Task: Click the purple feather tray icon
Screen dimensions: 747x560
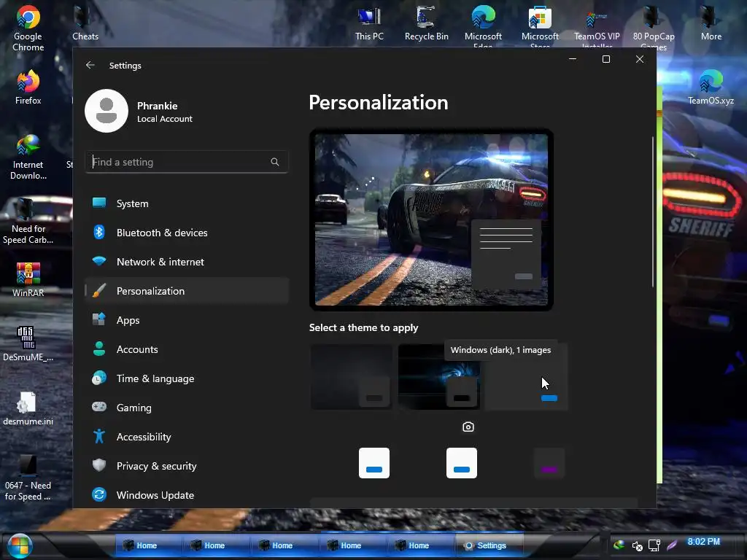Action: pos(672,545)
